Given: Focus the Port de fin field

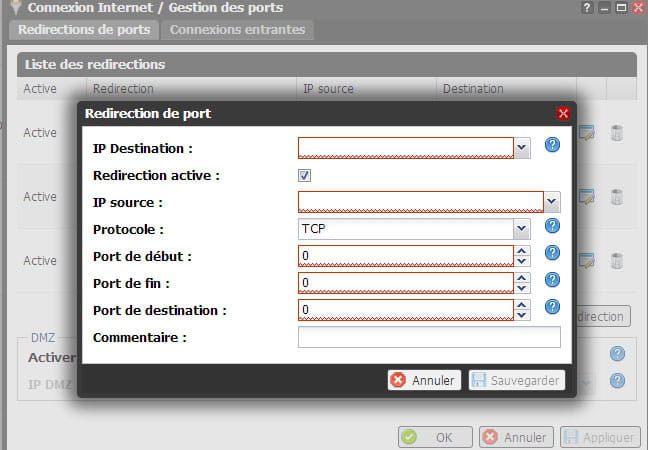Looking at the screenshot, I should (x=406, y=283).
